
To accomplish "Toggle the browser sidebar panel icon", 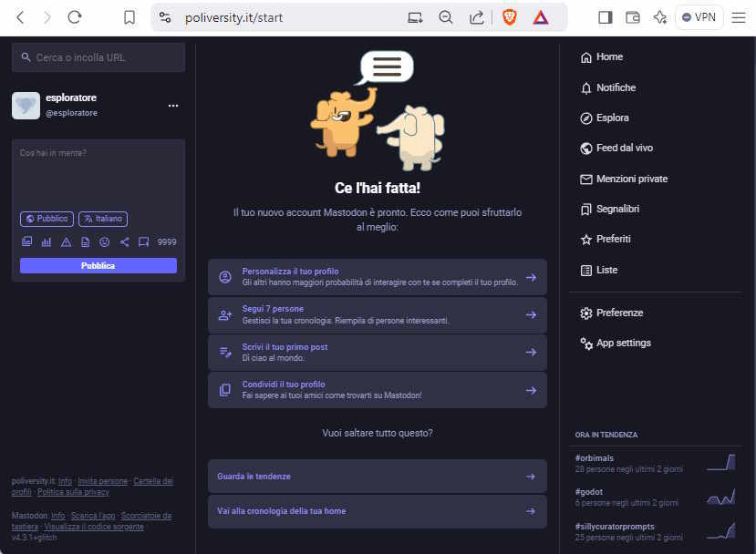I will coord(606,18).
